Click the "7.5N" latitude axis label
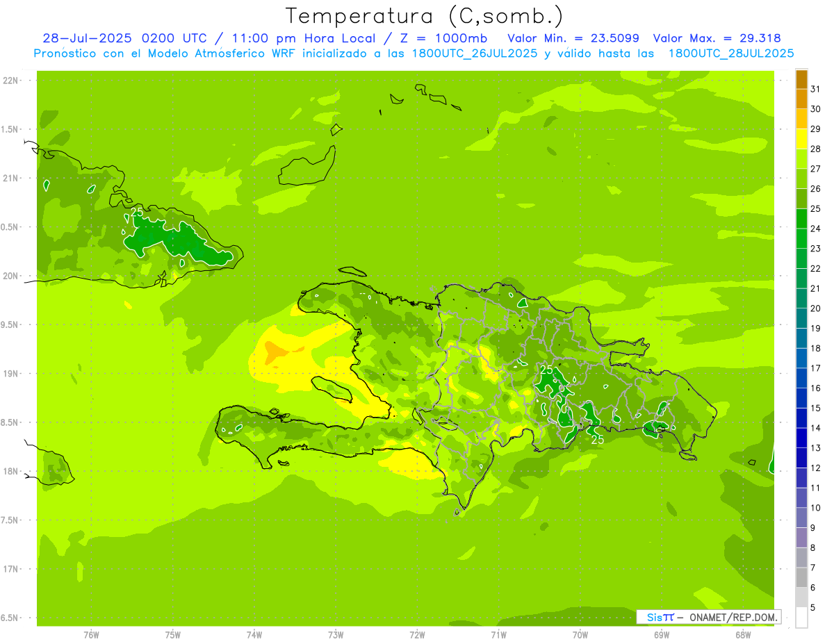This screenshot has width=834, height=644. click(x=10, y=520)
